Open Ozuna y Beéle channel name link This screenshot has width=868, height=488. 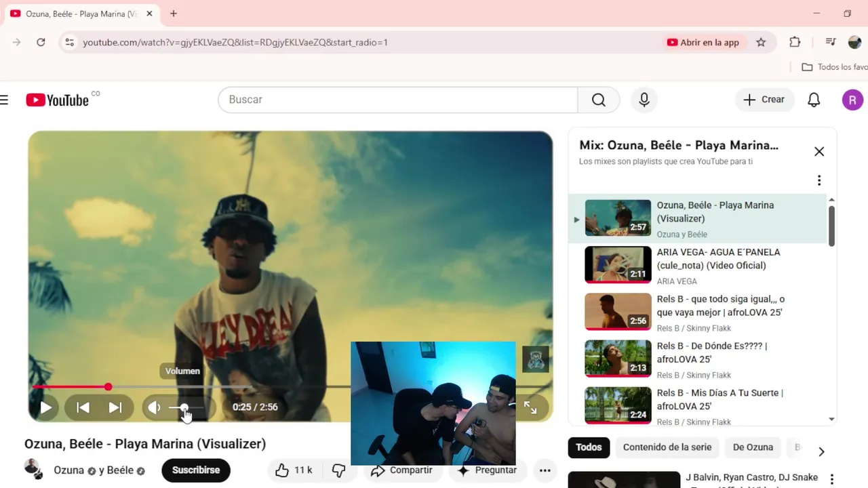click(100, 470)
